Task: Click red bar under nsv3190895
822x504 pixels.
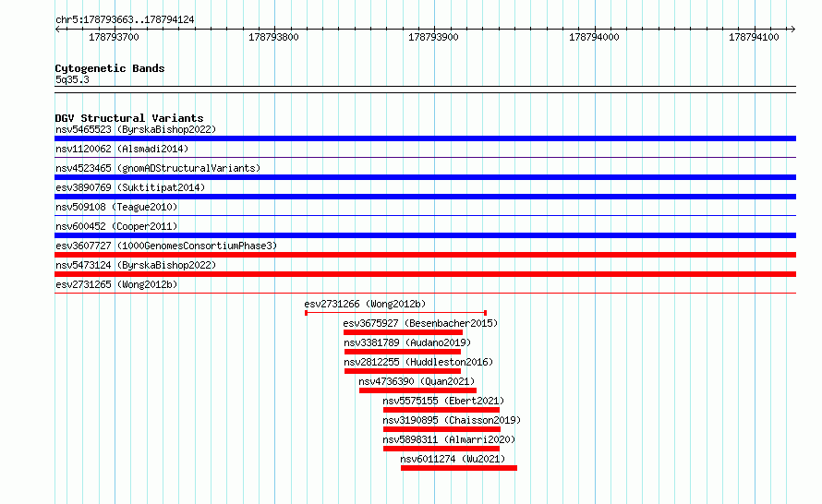Action: [441, 429]
